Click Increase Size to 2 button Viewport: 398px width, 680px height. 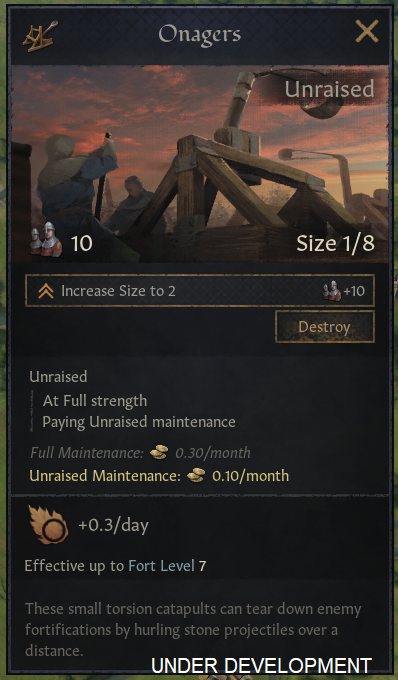click(x=200, y=291)
